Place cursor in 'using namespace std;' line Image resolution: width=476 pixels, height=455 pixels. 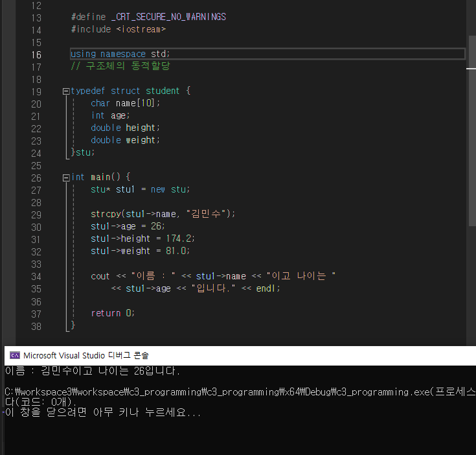pos(120,54)
